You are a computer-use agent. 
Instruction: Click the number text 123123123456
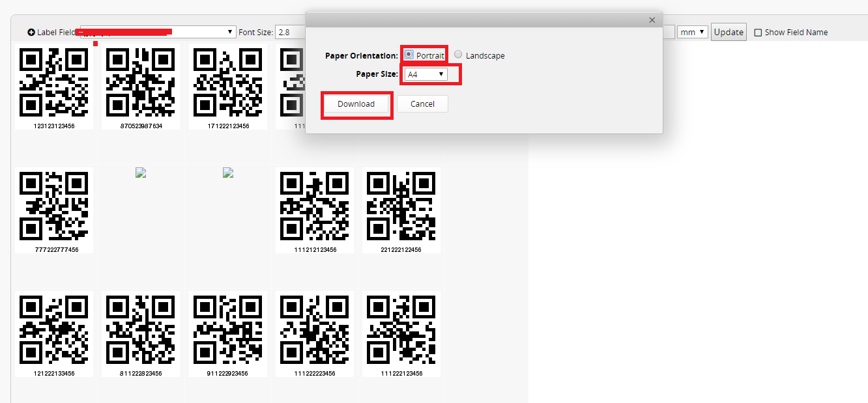54,126
